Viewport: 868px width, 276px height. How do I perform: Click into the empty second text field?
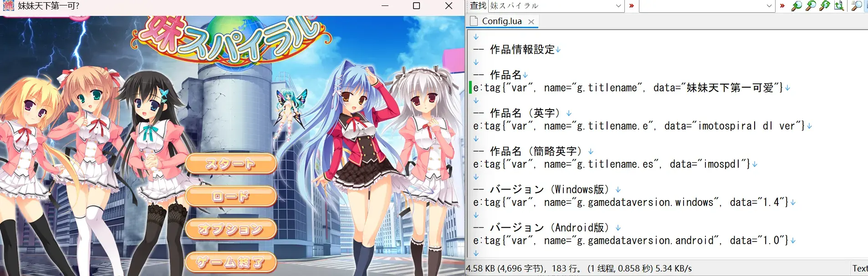point(702,6)
